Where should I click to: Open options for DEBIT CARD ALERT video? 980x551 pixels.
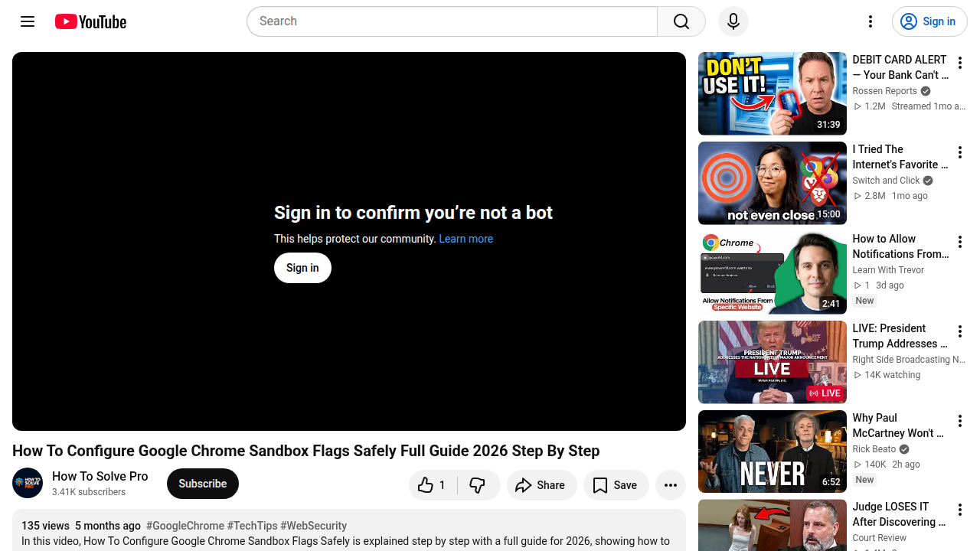coord(960,63)
